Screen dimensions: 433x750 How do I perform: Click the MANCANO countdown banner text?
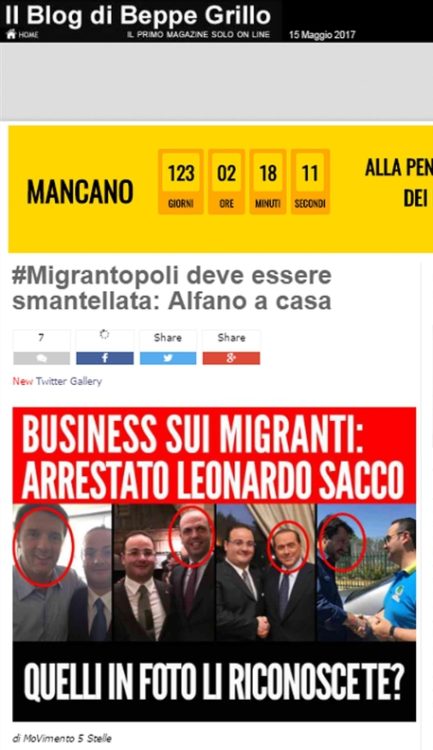pyautogui.click(x=80, y=191)
